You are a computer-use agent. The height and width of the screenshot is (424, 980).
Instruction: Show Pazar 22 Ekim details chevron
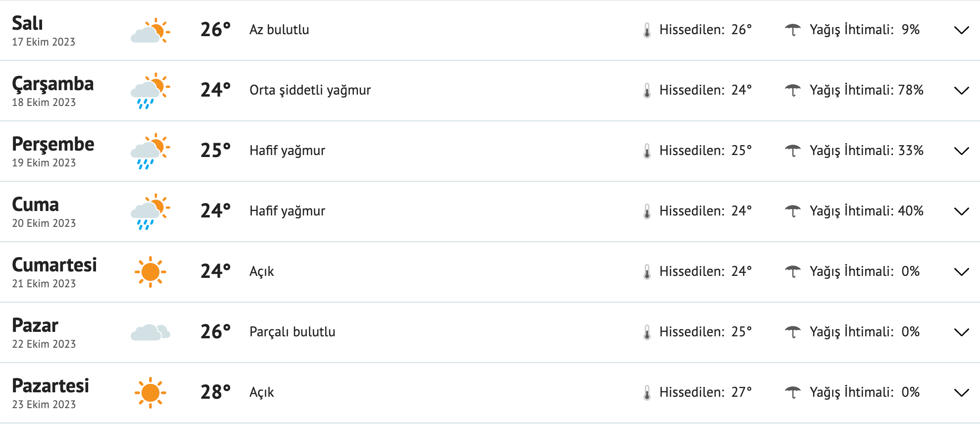pos(961,332)
